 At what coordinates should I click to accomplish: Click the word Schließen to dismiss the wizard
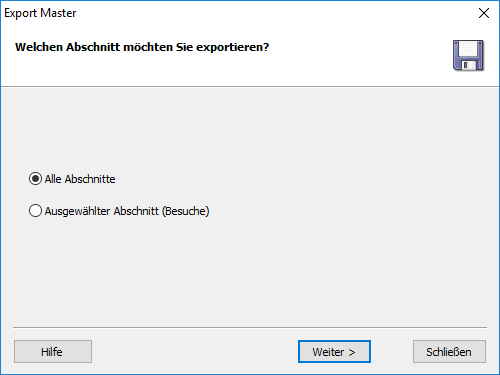(x=449, y=352)
